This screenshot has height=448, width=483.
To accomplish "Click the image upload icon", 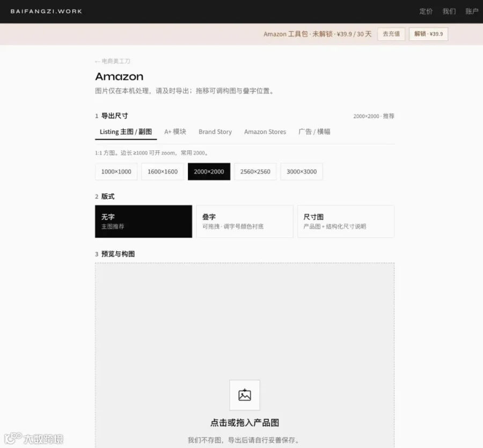I will point(245,395).
